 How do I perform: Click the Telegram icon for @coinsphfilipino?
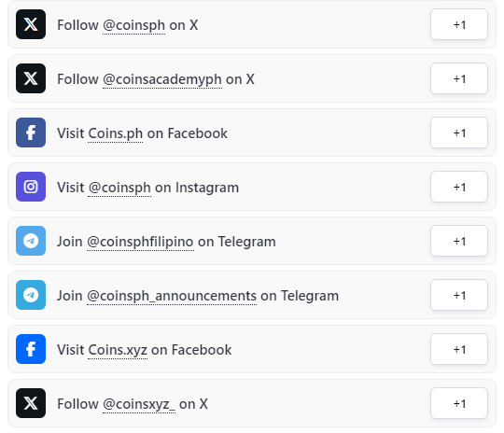pyautogui.click(x=31, y=241)
